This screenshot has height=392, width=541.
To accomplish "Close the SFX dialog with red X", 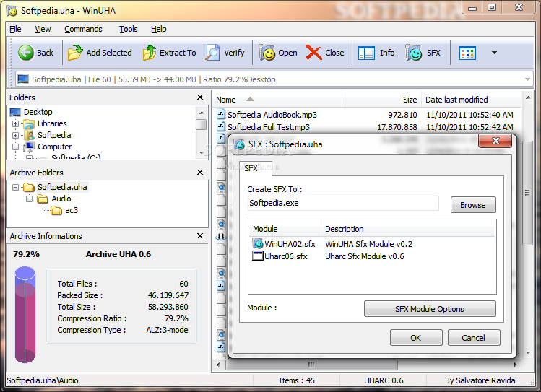I will 495,141.
